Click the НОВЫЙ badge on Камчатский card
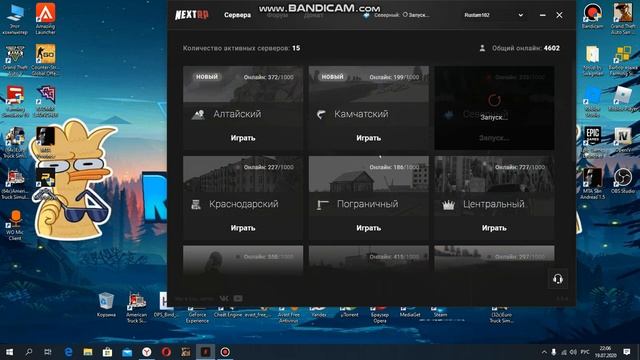The height and width of the screenshot is (360, 640). pos(332,77)
